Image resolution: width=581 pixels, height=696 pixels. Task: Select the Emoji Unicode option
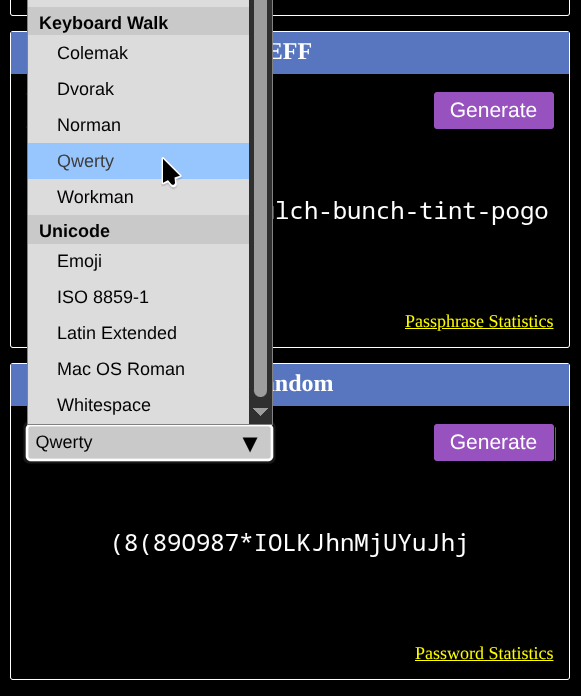pyautogui.click(x=138, y=261)
